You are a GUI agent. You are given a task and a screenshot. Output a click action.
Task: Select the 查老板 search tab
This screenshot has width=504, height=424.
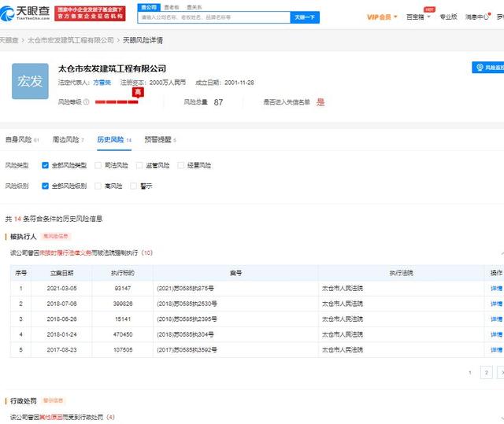tap(172, 7)
